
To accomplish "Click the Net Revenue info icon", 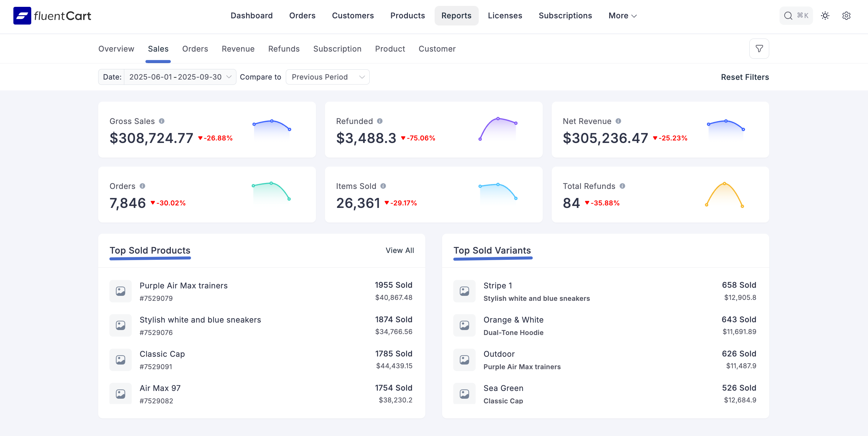I will (x=618, y=121).
